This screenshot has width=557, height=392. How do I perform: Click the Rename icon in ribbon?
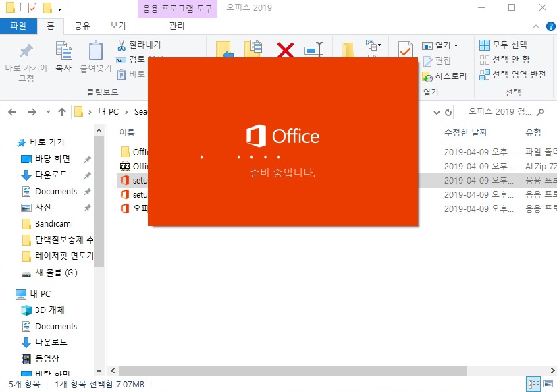click(314, 50)
